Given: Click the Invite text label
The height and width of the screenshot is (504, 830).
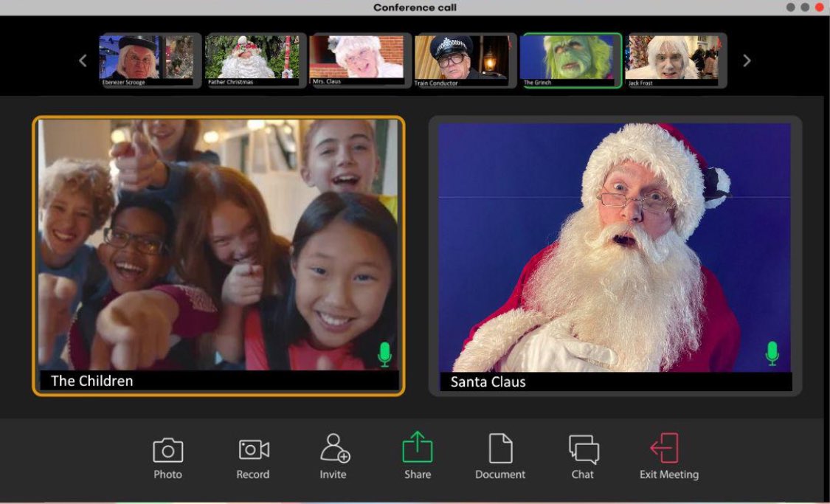Looking at the screenshot, I should [x=333, y=474].
